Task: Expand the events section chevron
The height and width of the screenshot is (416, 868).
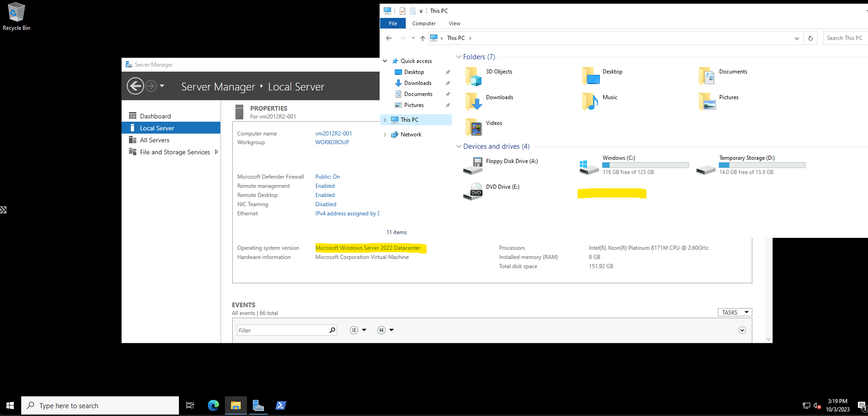Action: [742, 330]
